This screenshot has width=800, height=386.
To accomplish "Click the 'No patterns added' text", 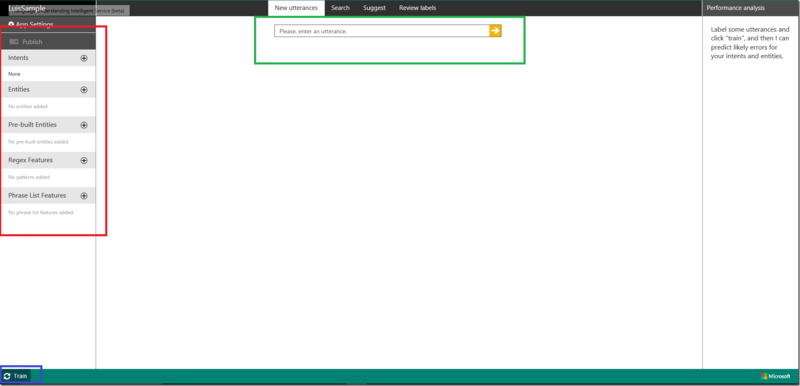I will 29,177.
